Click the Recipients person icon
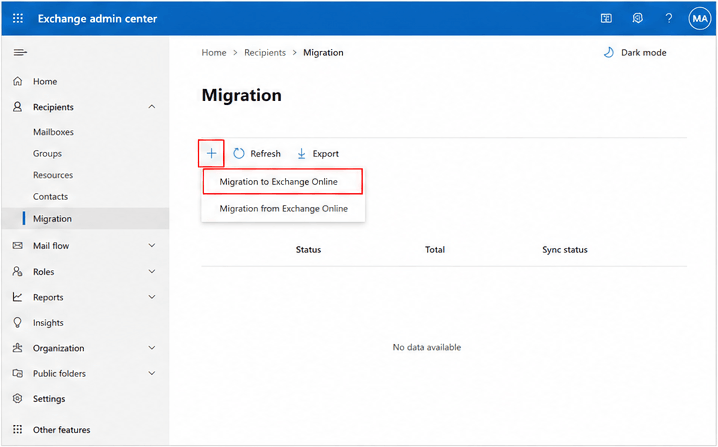Image resolution: width=718 pixels, height=447 pixels. tap(17, 107)
